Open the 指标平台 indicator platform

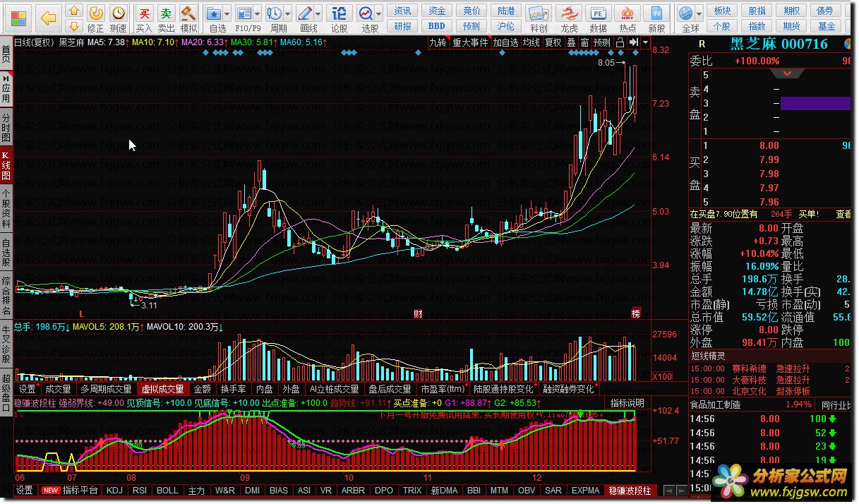click(80, 491)
